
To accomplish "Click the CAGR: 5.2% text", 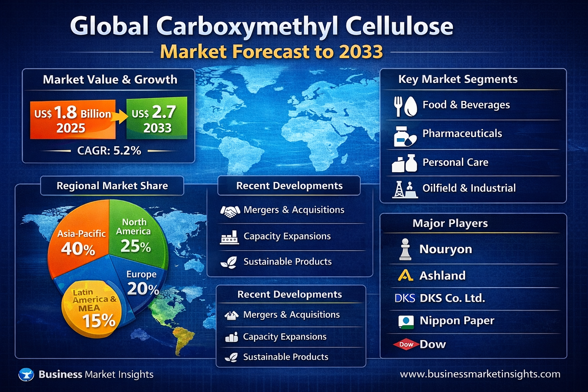I will point(109,151).
